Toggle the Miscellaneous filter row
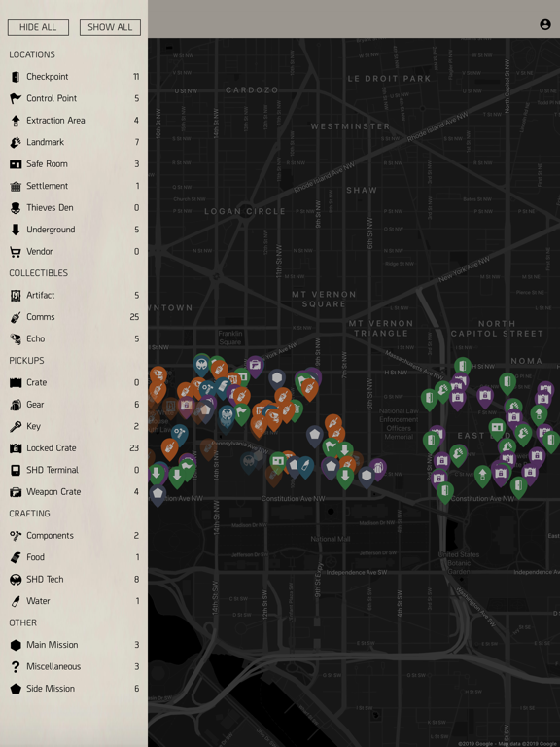Image resolution: width=560 pixels, height=747 pixels. 74,667
